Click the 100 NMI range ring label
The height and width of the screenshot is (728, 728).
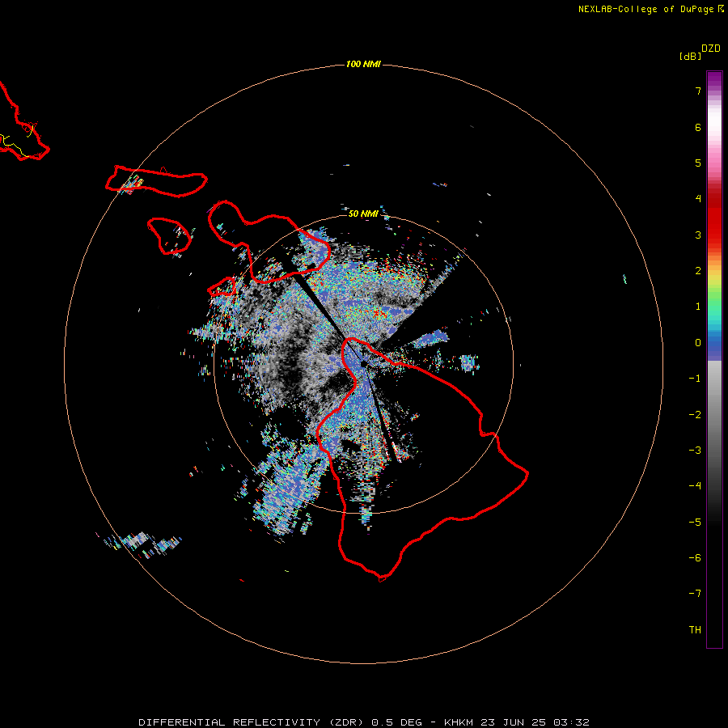(x=363, y=64)
